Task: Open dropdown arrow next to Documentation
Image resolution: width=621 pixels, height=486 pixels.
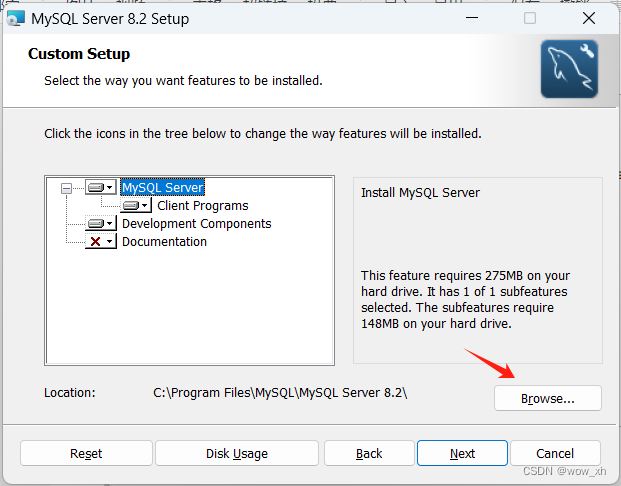Action: click(110, 241)
